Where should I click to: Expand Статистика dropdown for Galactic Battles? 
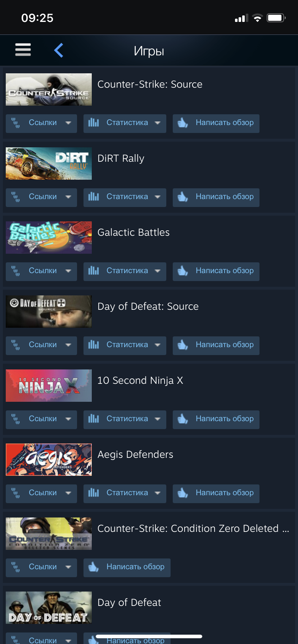tap(125, 271)
